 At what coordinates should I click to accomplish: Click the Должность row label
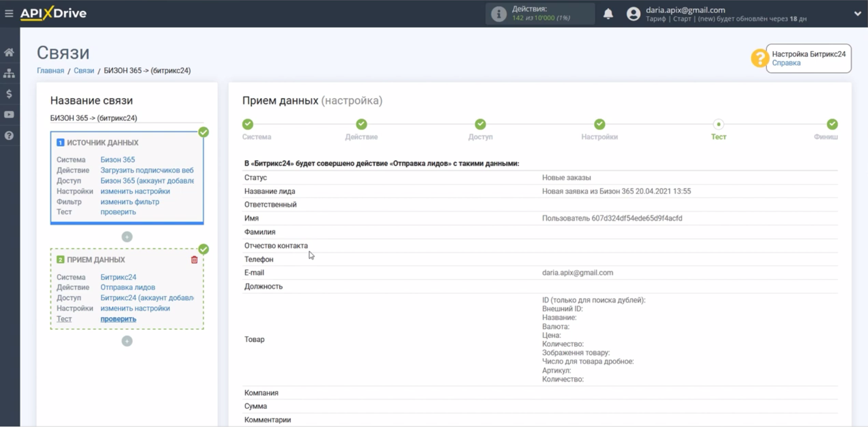click(x=263, y=287)
